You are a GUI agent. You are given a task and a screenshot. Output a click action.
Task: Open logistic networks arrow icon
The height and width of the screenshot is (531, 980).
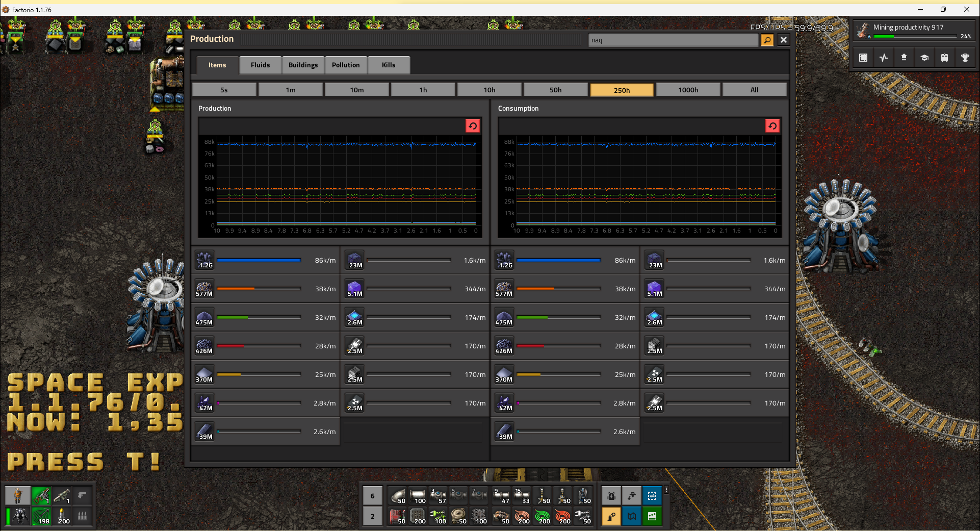(x=904, y=58)
